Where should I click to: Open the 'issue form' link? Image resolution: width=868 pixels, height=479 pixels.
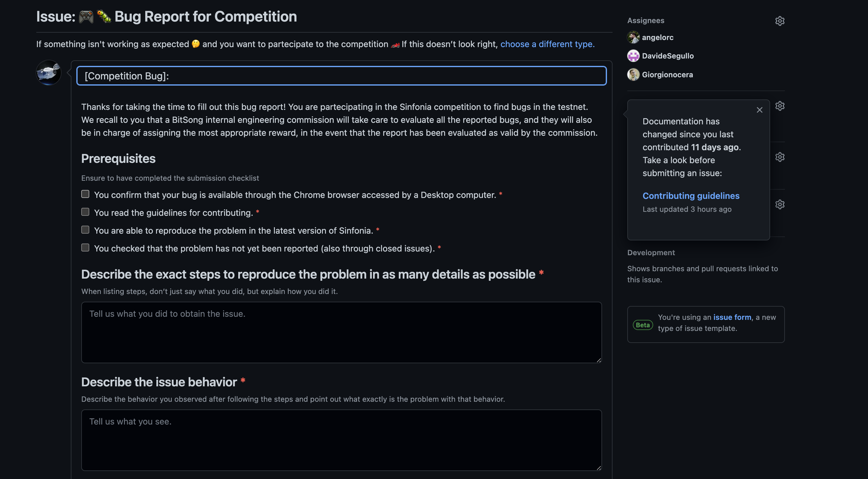tap(732, 317)
